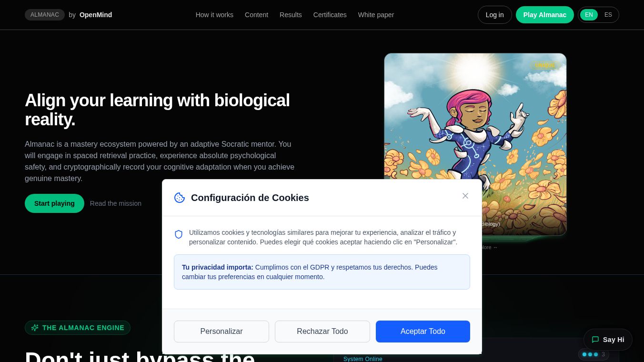This screenshot has width=644, height=362.
Task: Click the Start playing button
Action: click(54, 203)
